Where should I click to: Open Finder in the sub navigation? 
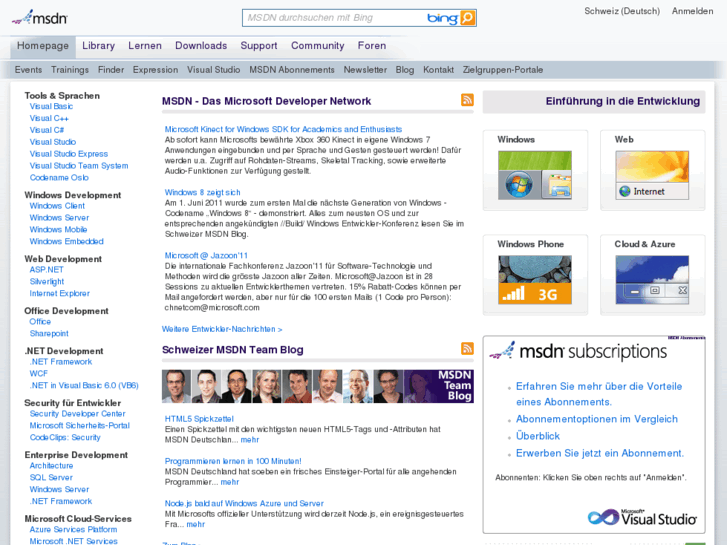111,70
